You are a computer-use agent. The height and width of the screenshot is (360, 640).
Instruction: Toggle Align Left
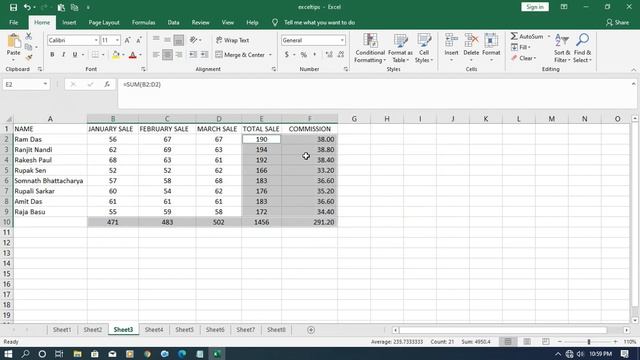156,55
